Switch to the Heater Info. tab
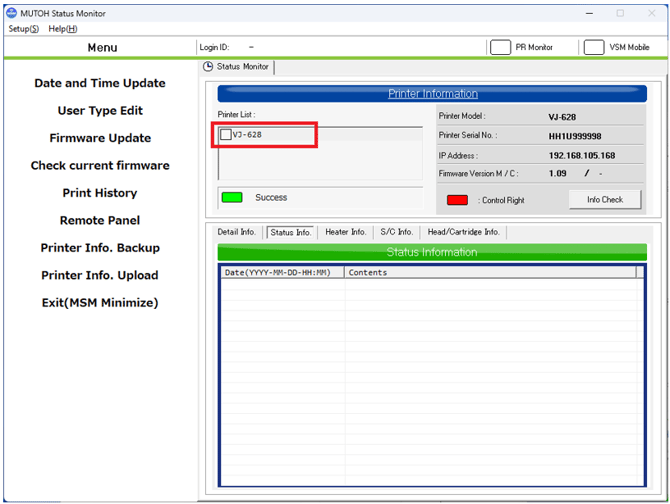Screen dimensions: 670x504 tap(345, 232)
